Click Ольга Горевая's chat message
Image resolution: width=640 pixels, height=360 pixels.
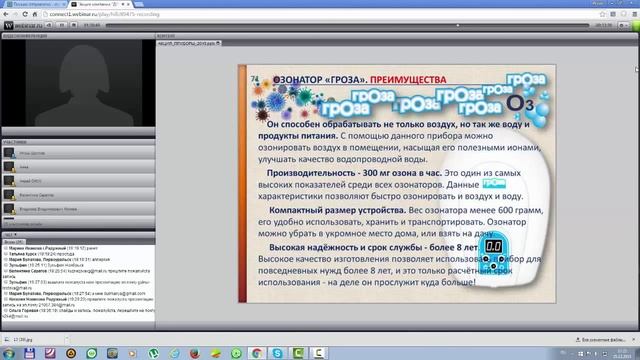point(78,313)
